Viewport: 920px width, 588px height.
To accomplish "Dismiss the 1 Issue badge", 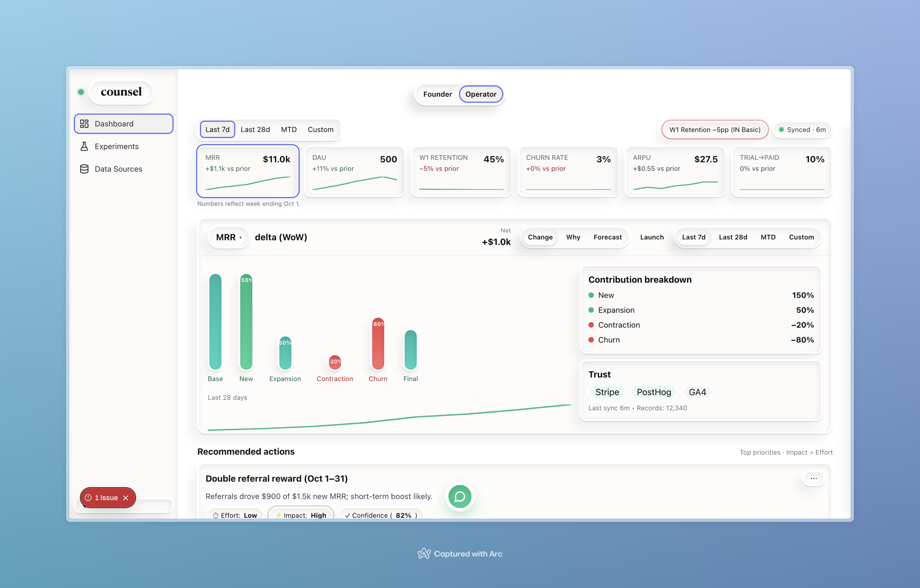I will [126, 498].
